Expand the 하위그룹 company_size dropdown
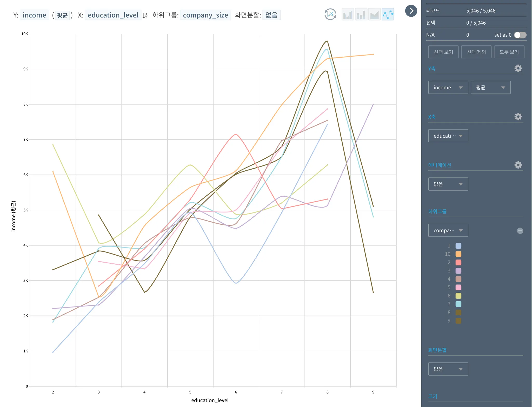 point(448,230)
